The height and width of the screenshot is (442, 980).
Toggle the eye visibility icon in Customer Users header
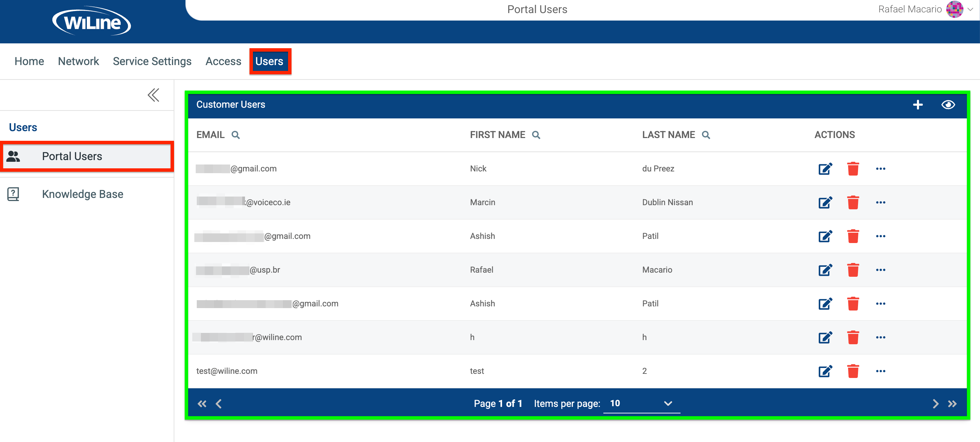[x=948, y=105]
